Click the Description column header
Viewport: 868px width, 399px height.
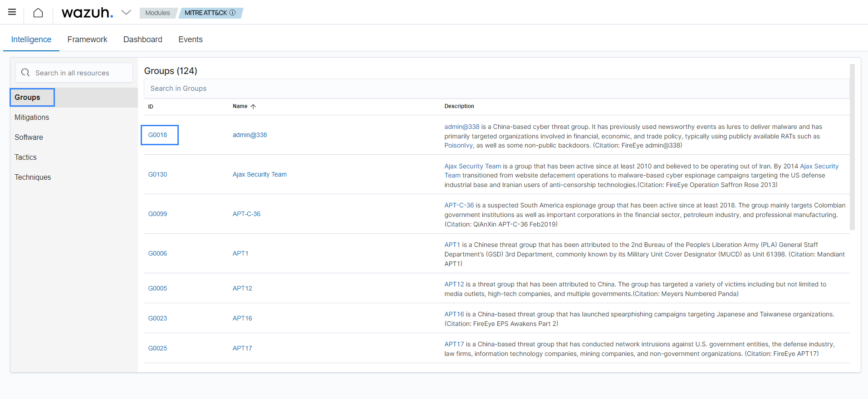[459, 106]
